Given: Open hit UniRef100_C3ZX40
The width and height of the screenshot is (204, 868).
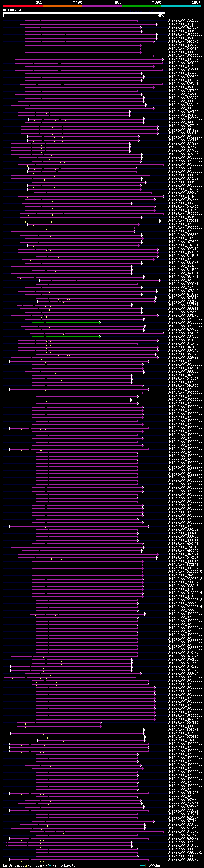Looking at the screenshot, I should [183, 168].
